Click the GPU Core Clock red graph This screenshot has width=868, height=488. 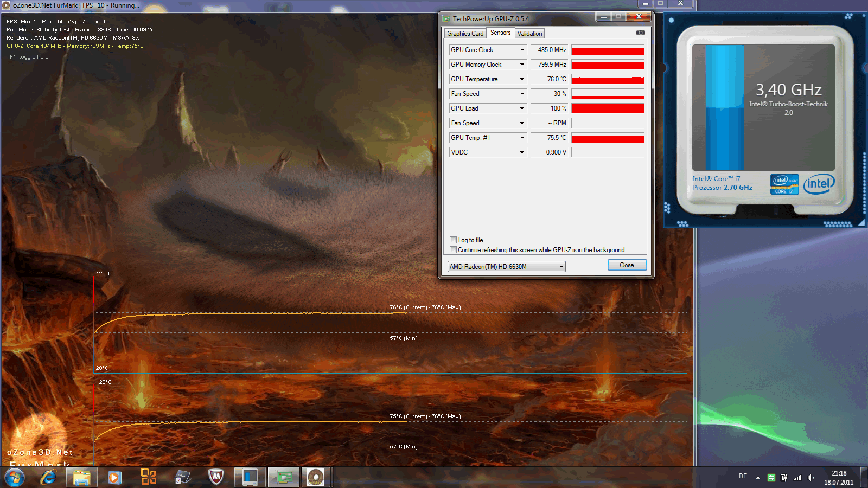(608, 50)
